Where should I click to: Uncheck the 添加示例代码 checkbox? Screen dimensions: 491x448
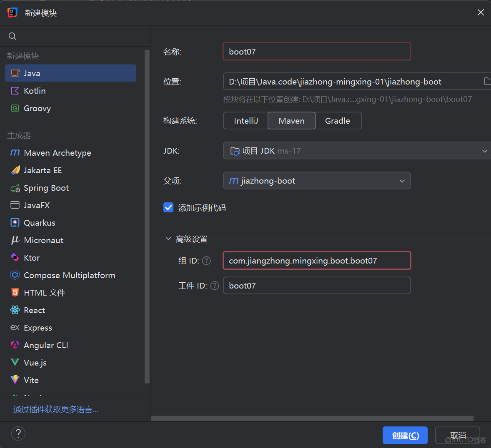168,207
